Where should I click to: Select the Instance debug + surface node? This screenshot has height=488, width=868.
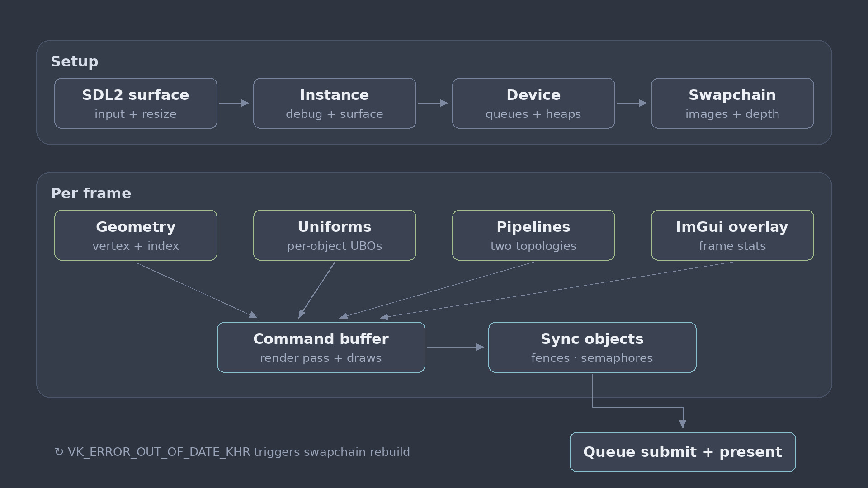[335, 103]
